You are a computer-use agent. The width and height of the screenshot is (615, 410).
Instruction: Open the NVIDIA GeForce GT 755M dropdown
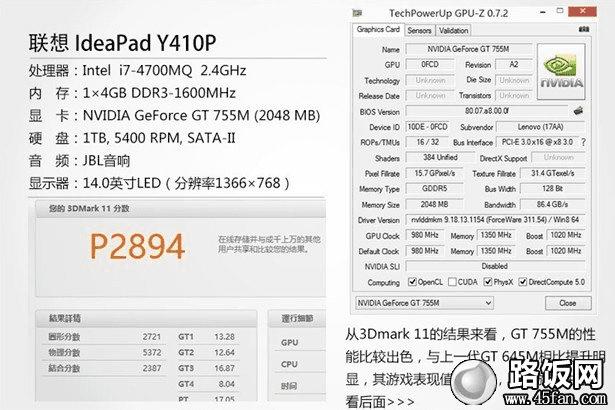pyautogui.click(x=424, y=303)
